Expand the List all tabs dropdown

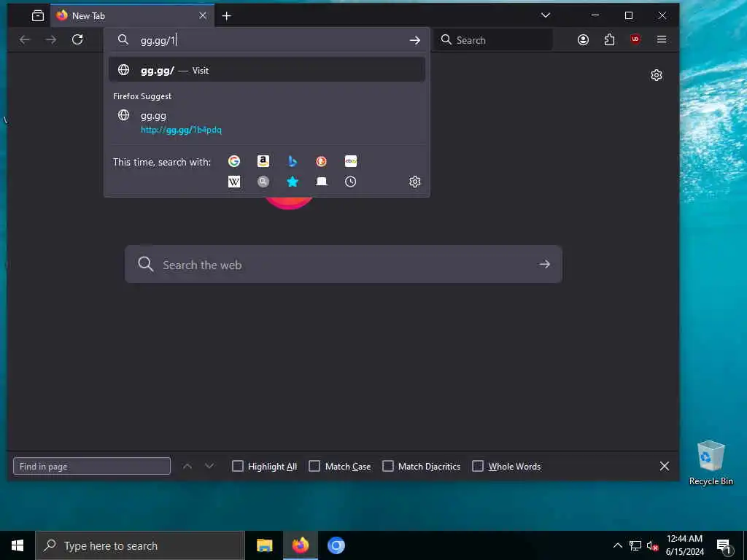coord(546,15)
